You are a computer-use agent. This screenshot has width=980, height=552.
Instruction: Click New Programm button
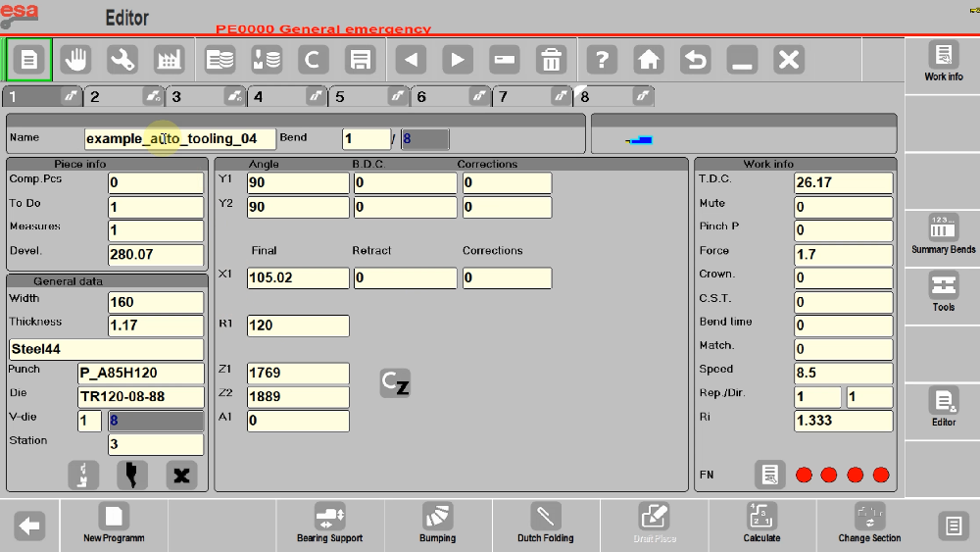(114, 524)
